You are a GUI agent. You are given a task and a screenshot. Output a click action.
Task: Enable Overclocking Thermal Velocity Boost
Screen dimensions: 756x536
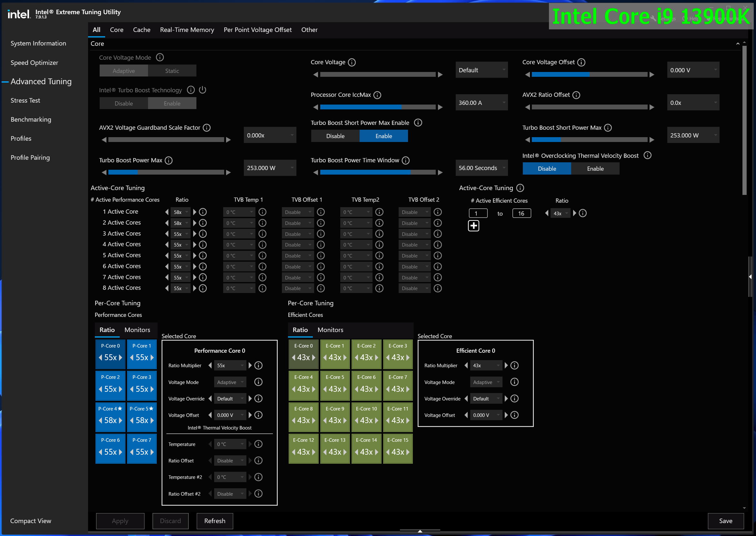tap(595, 169)
